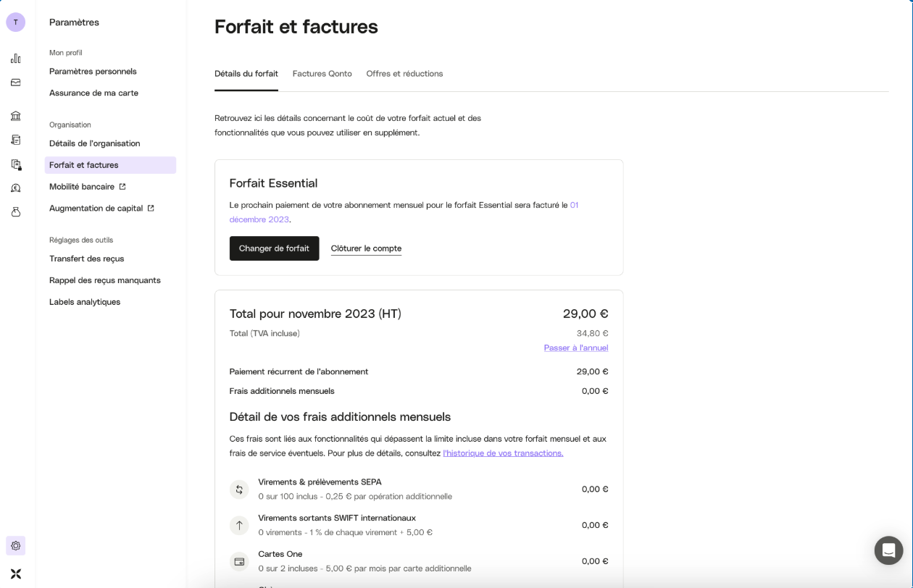The height and width of the screenshot is (588, 913).
Task: Click the Qonto logo icon at the bottom
Action: (16, 574)
